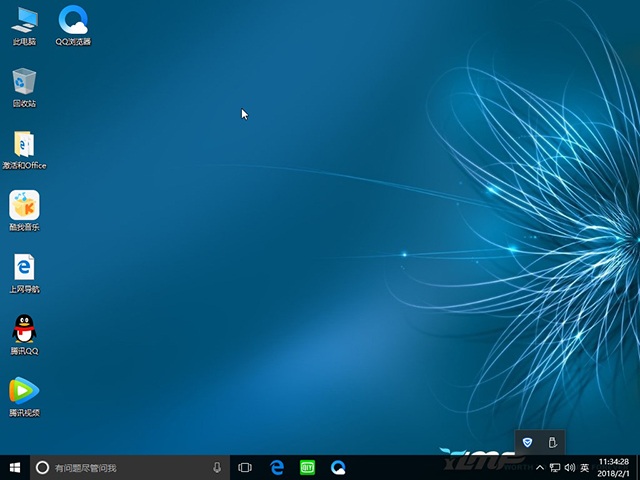Select the 腾讯视频 desktop shortcut

tap(24, 397)
